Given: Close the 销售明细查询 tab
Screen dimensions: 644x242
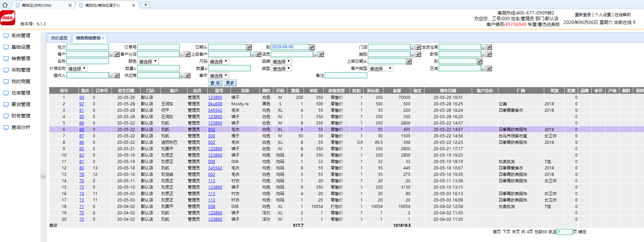Looking at the screenshot, I should pyautogui.click(x=103, y=38).
